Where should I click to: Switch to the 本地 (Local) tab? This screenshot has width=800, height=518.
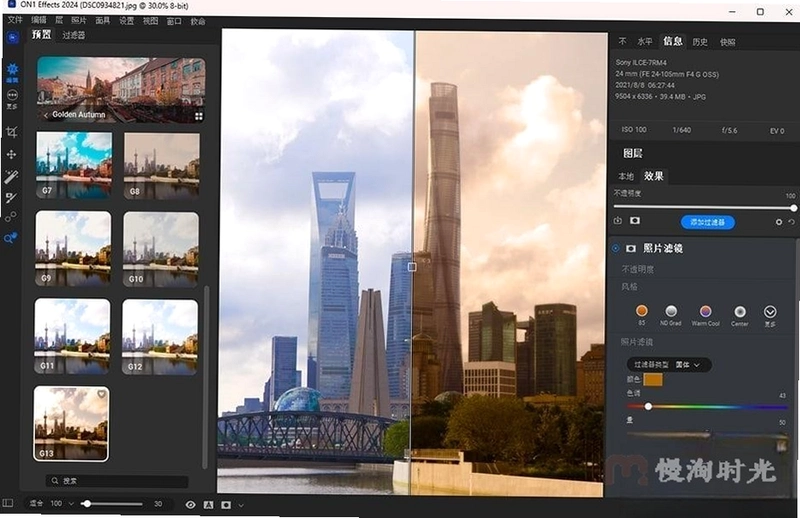[x=626, y=176]
